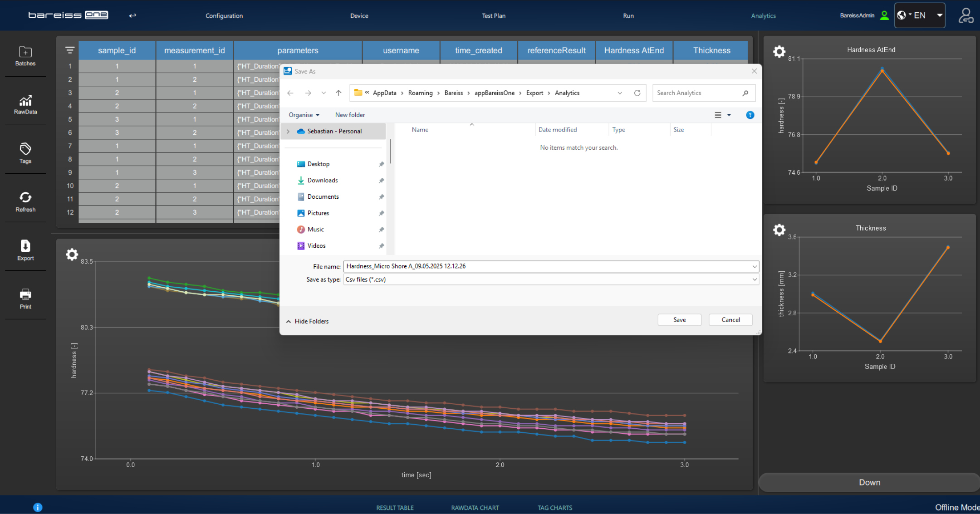Open the File name history dropdown

[x=755, y=266]
